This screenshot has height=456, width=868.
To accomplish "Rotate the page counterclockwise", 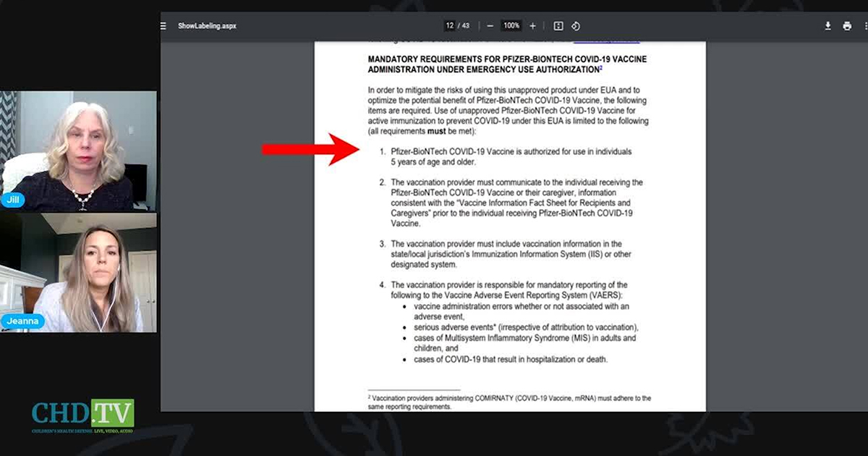I will pos(576,25).
